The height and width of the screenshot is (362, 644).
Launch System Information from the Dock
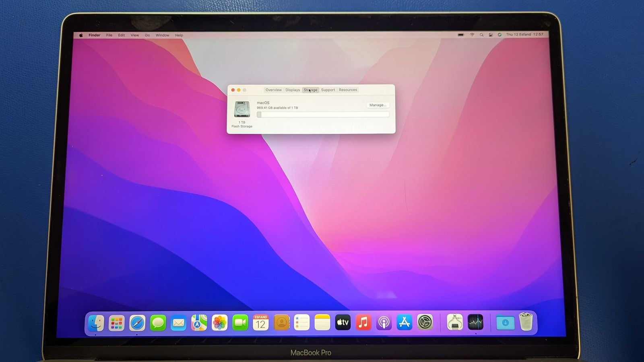(455, 322)
